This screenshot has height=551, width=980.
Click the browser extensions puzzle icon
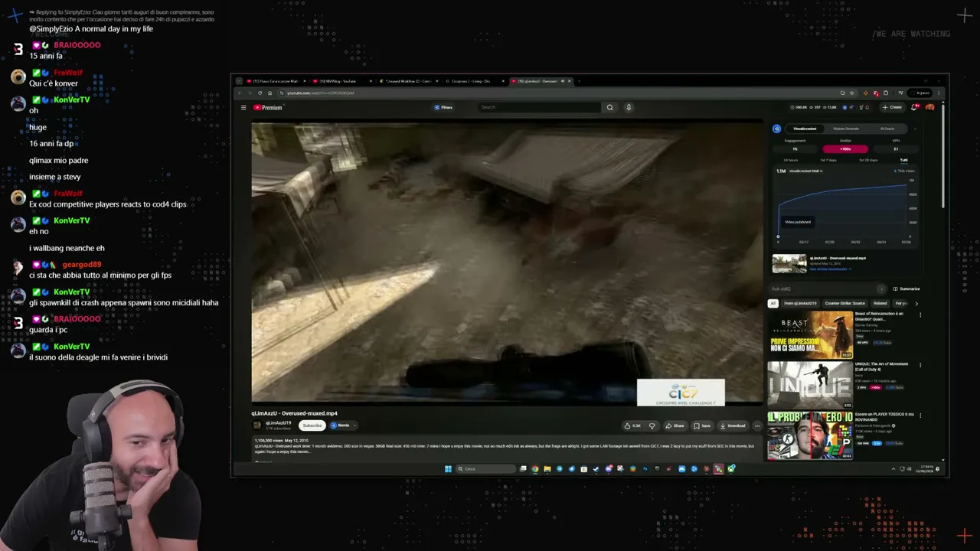coord(886,93)
